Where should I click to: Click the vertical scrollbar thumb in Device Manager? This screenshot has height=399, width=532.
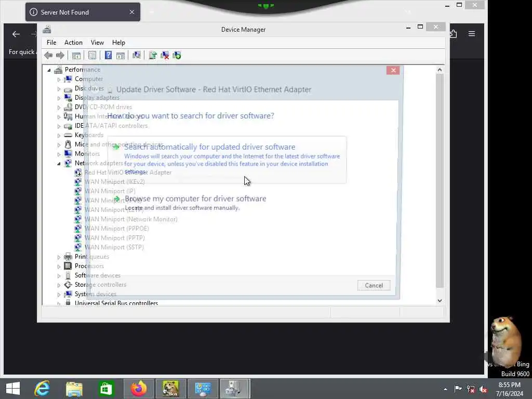[x=440, y=180]
